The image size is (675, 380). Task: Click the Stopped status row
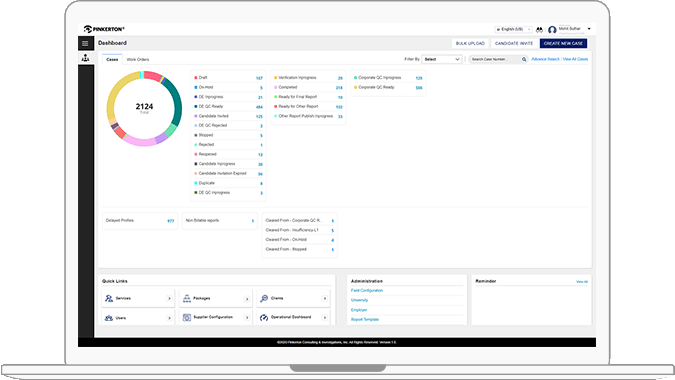point(229,135)
